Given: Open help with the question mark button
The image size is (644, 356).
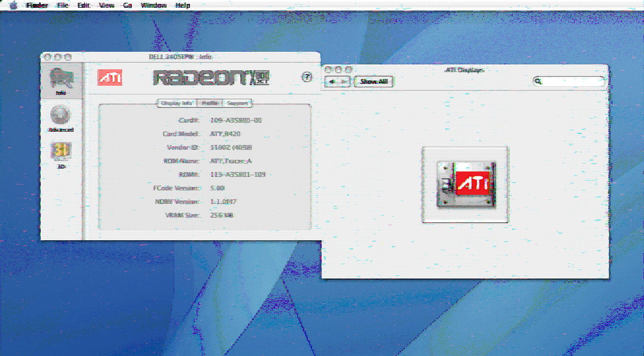Looking at the screenshot, I should pyautogui.click(x=306, y=77).
